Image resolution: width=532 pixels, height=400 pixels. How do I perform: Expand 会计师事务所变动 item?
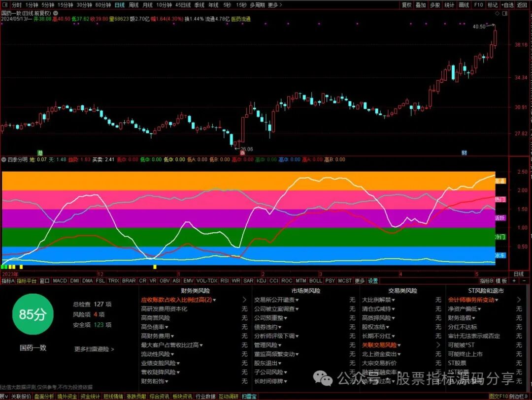click(473, 300)
